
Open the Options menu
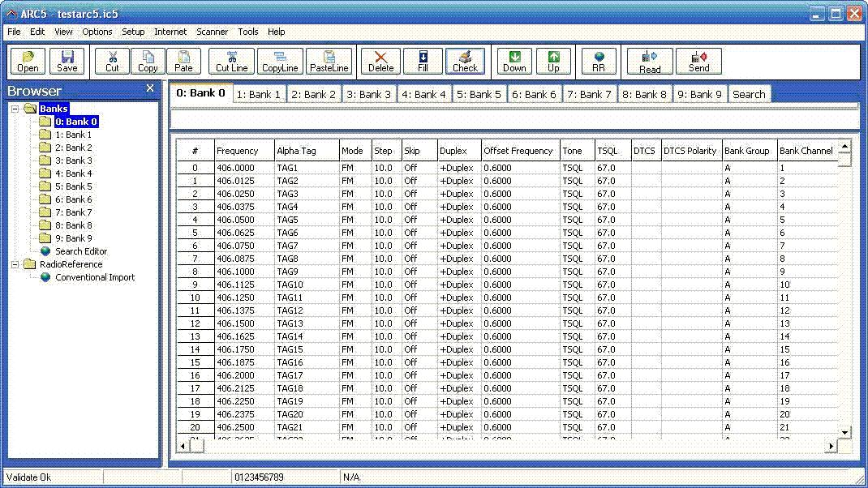pos(97,32)
